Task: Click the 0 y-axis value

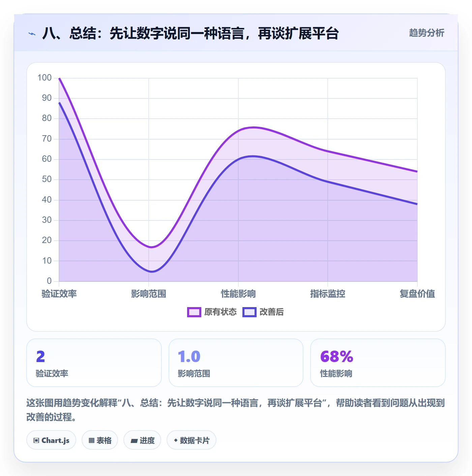Action: [49, 281]
